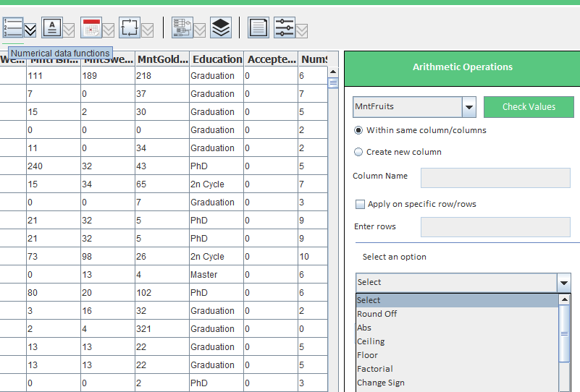Click the cell containing 26
Image resolution: width=580 pixels, height=392 pixels.
[x=162, y=257]
